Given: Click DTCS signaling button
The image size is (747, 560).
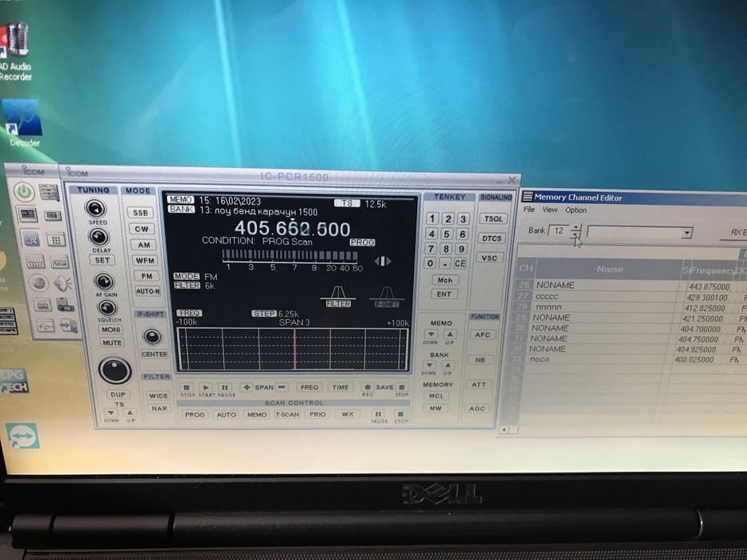Looking at the screenshot, I should 491,238.
